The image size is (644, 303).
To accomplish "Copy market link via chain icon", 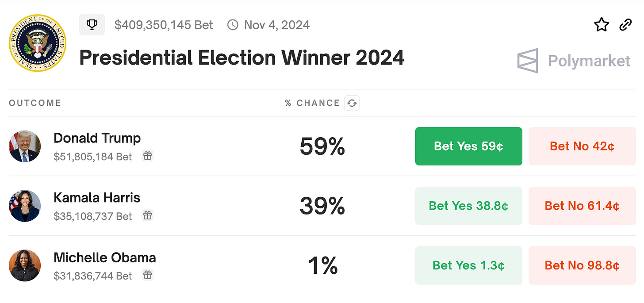I will click(625, 25).
